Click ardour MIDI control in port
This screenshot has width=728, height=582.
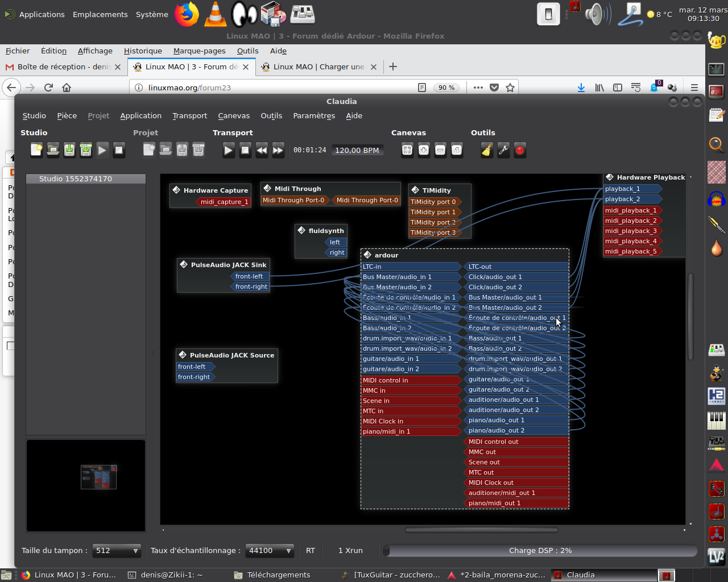tap(411, 380)
